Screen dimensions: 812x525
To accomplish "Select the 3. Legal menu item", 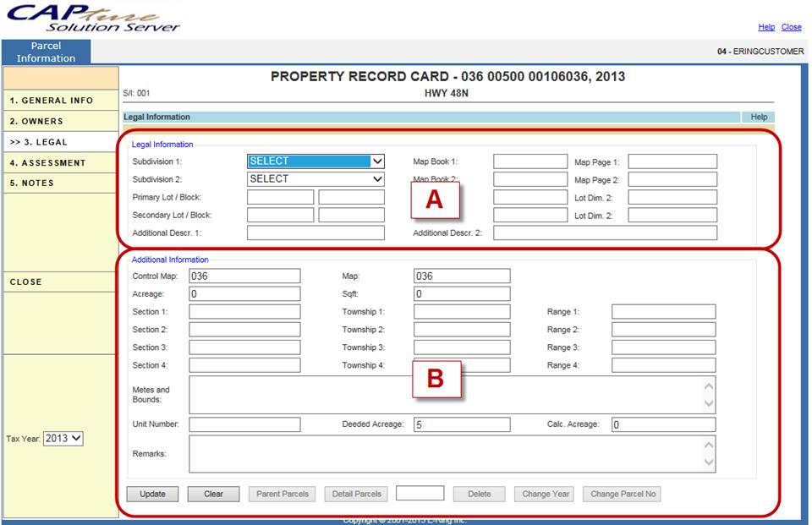I will tap(61, 142).
